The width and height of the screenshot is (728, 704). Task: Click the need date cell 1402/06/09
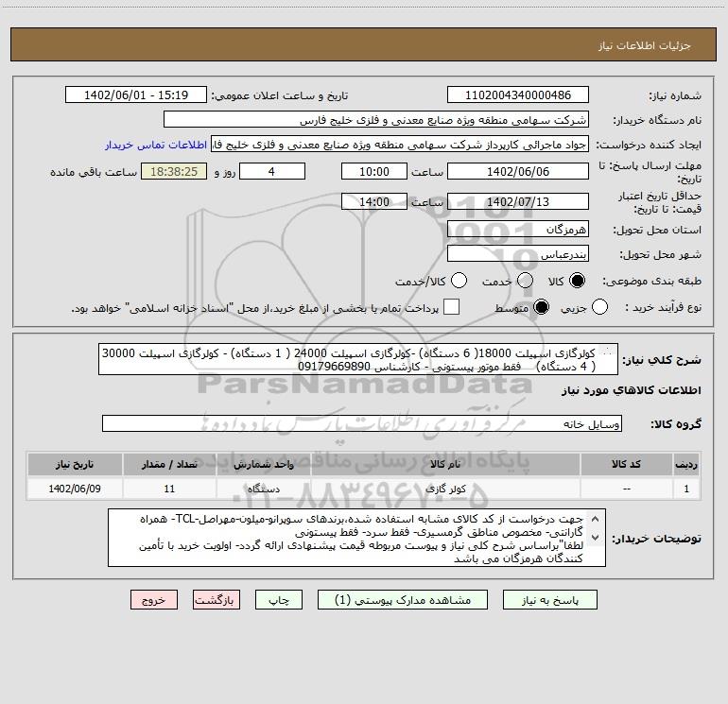pyautogui.click(x=75, y=489)
